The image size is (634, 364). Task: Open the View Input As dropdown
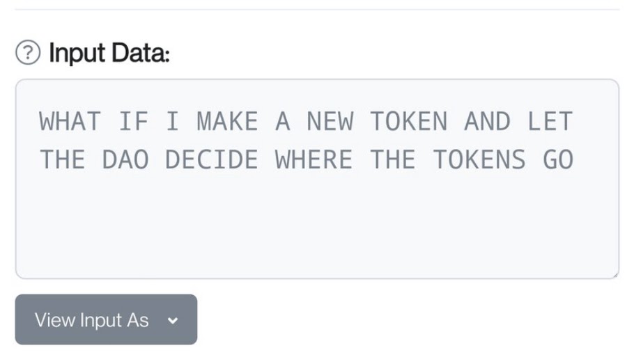(x=106, y=319)
